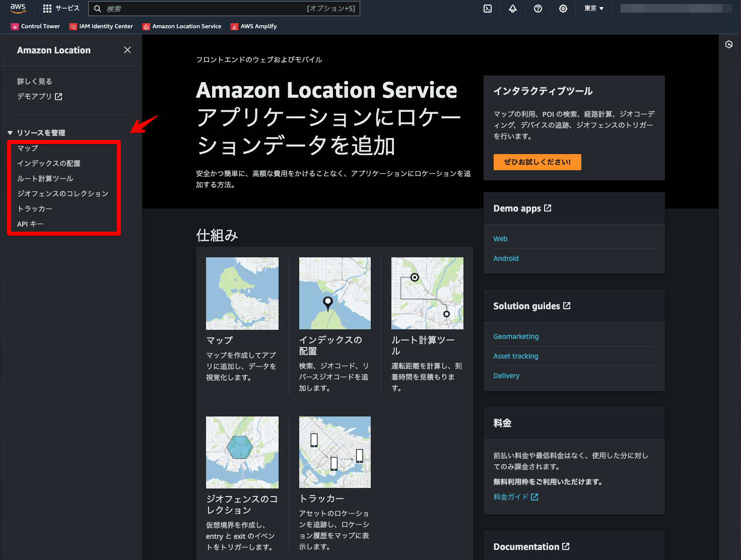Viewport: 741px width, 560px height.
Task: Open the Web demo app link
Action: point(501,239)
